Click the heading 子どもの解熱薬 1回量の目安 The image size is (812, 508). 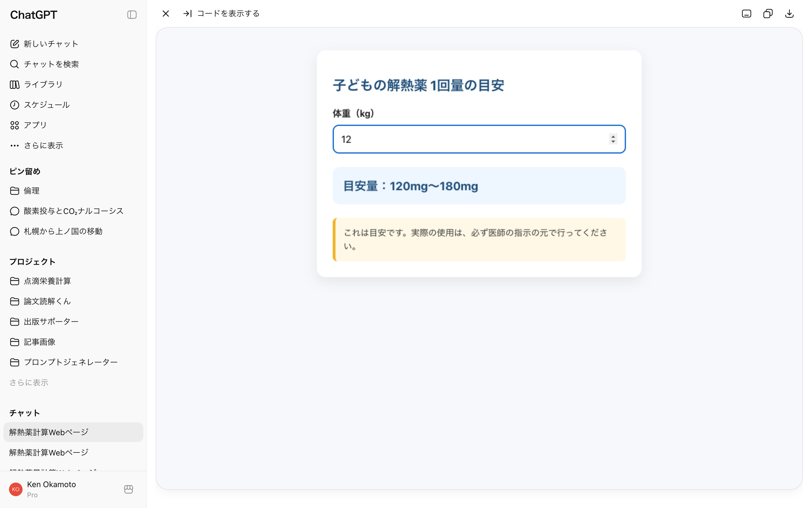click(x=418, y=85)
